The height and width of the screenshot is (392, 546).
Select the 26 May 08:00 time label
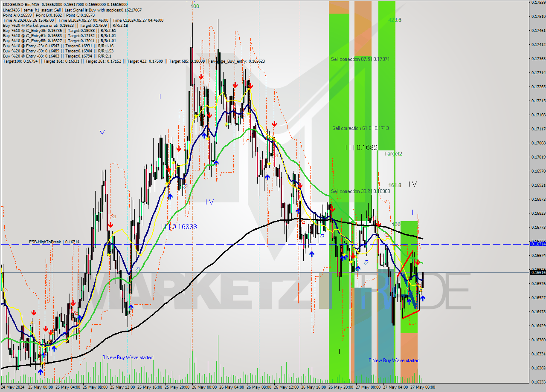pos(258,387)
